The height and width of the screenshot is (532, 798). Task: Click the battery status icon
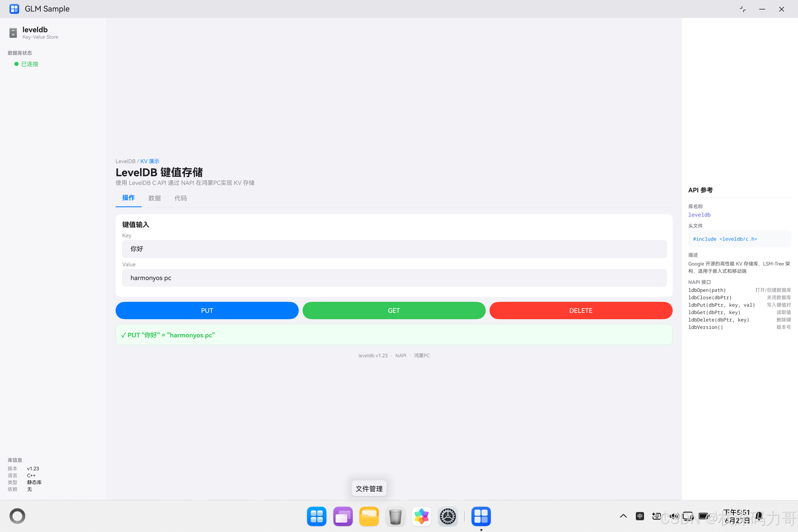(x=704, y=516)
